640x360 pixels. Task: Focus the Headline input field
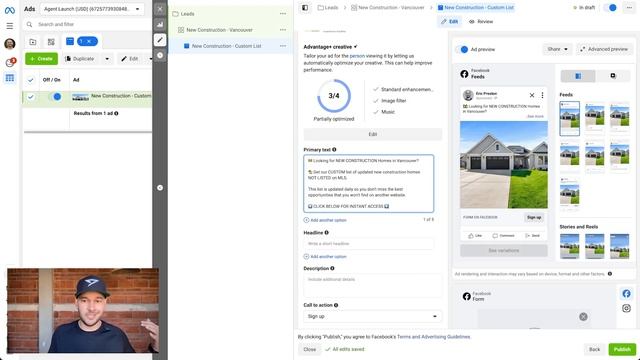click(x=369, y=244)
